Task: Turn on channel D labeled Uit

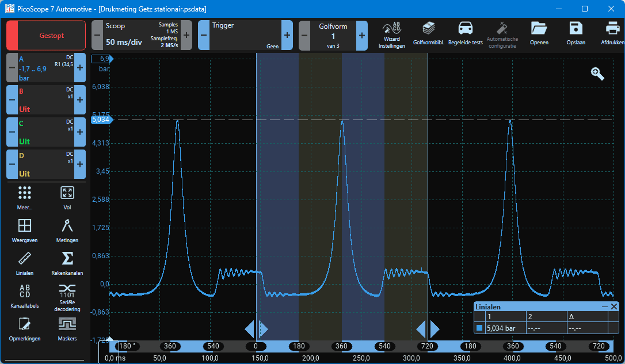Action: 45,164
